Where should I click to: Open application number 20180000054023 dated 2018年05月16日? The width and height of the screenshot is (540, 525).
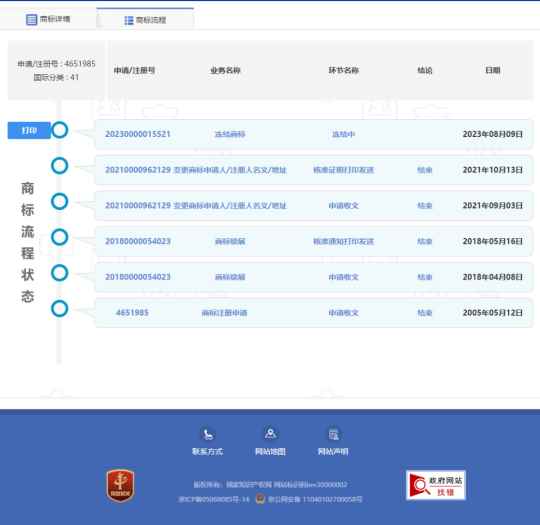[x=138, y=241]
